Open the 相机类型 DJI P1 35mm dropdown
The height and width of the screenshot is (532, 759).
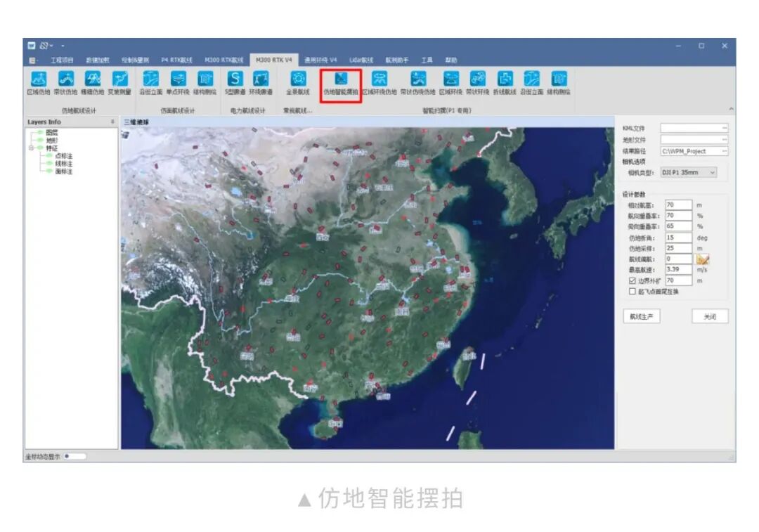(x=688, y=172)
